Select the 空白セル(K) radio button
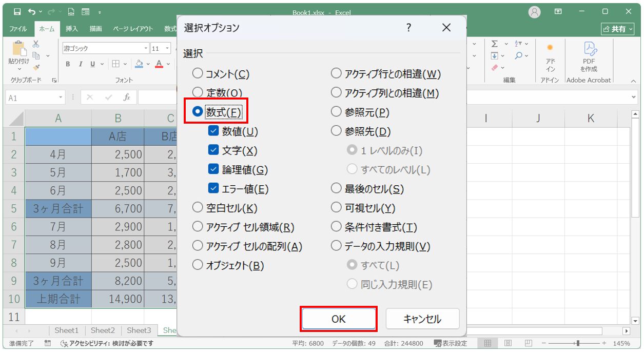This screenshot has width=644, height=352. tap(198, 208)
